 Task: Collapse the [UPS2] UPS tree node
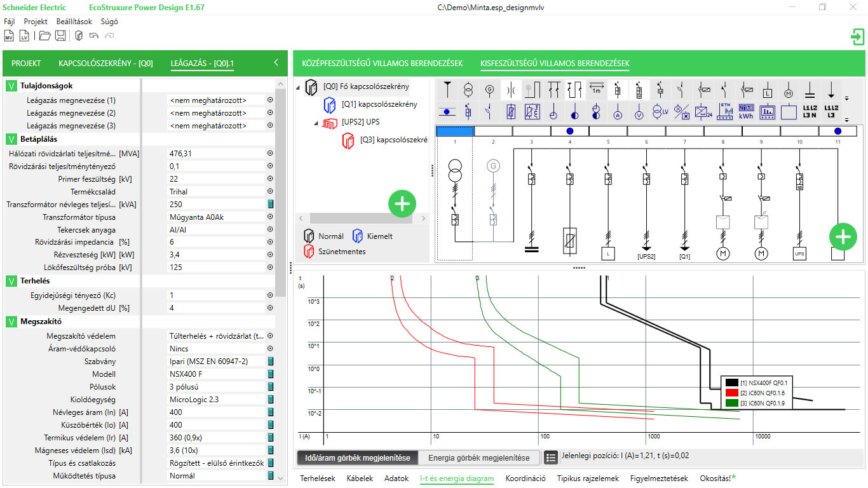coord(316,123)
